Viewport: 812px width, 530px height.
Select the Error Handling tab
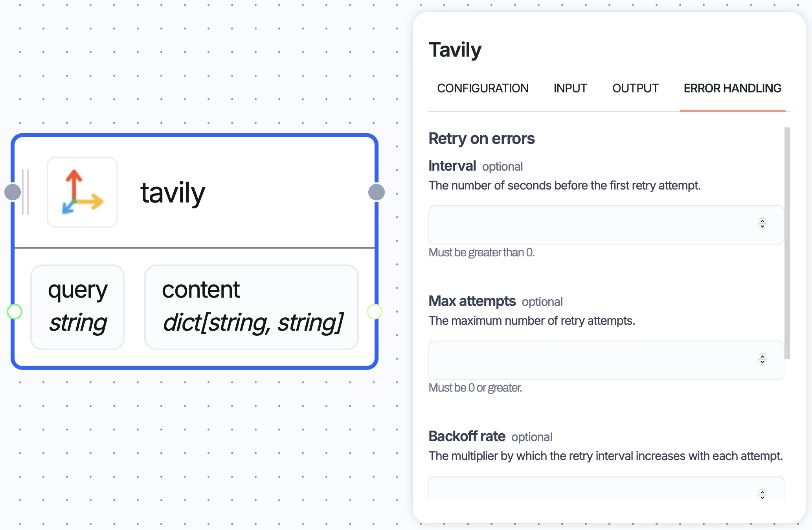[x=732, y=88]
